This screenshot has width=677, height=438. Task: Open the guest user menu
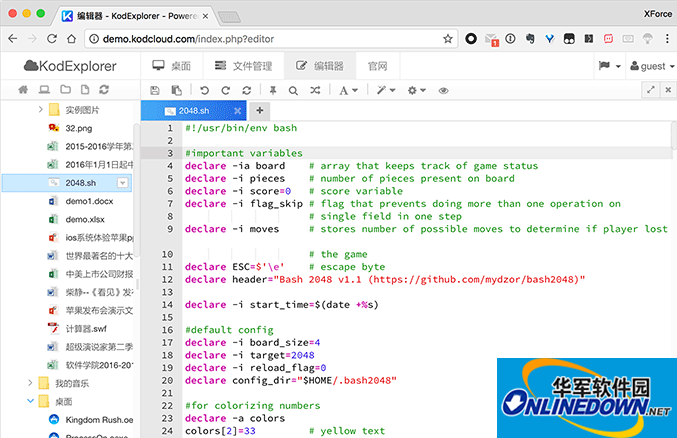point(652,66)
